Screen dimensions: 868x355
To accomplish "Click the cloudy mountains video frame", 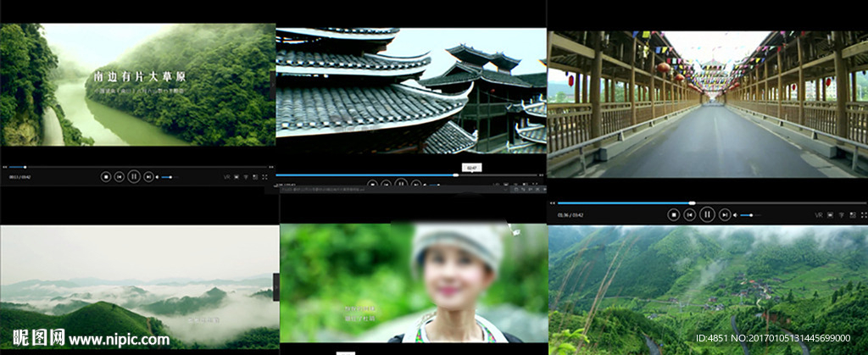I will [x=139, y=287].
